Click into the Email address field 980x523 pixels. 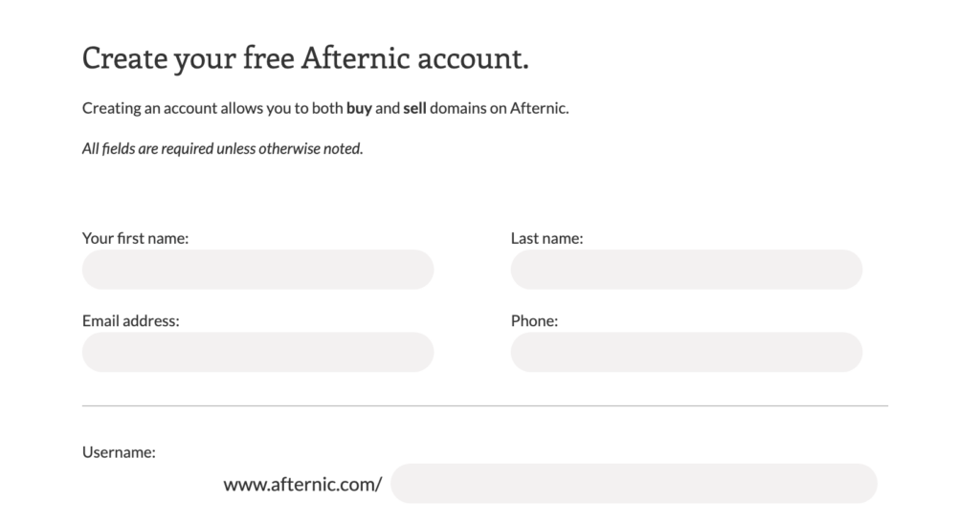(257, 352)
